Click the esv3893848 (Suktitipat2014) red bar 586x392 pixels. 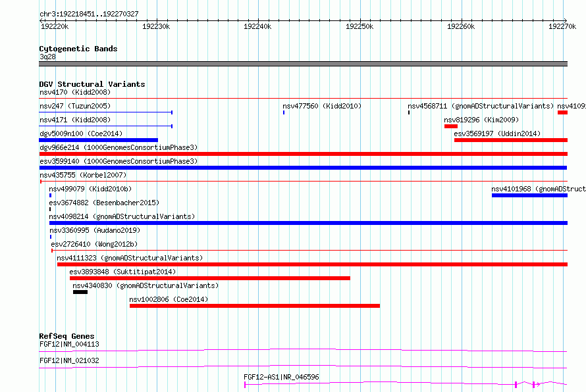coord(209,278)
